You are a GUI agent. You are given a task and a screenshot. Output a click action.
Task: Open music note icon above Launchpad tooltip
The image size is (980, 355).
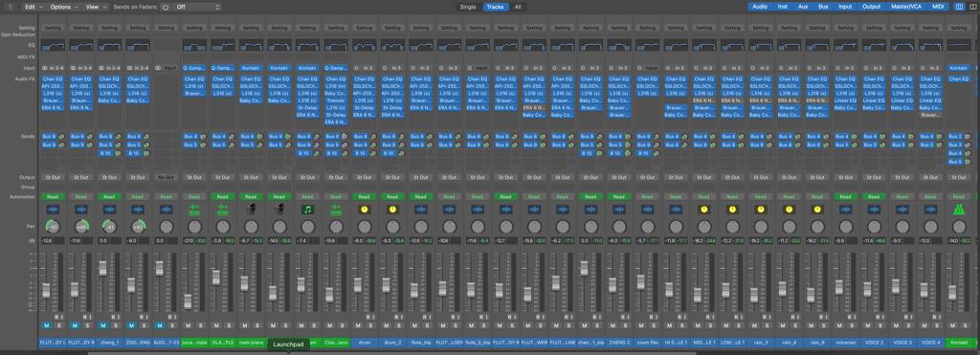(307, 210)
